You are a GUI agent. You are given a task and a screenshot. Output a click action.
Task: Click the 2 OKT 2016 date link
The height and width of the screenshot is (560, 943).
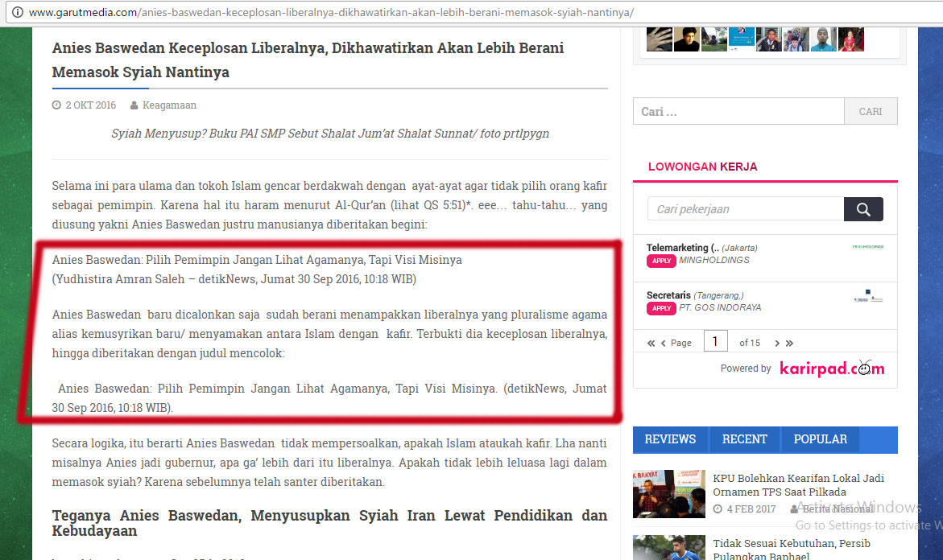(x=90, y=105)
